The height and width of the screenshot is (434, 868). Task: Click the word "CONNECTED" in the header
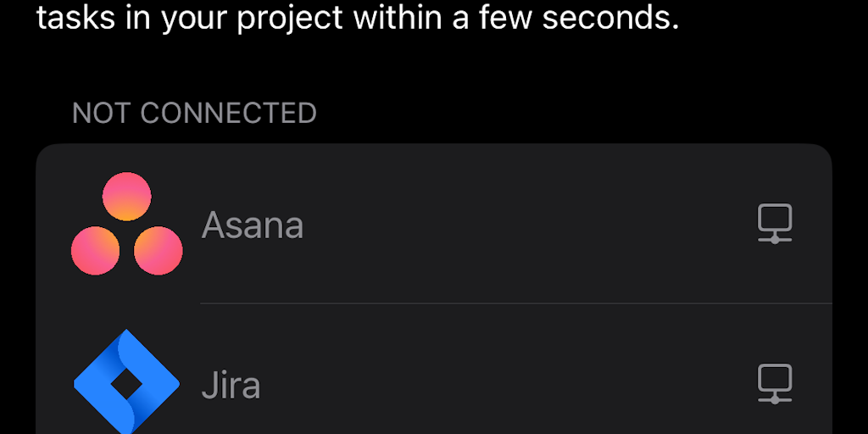click(228, 114)
